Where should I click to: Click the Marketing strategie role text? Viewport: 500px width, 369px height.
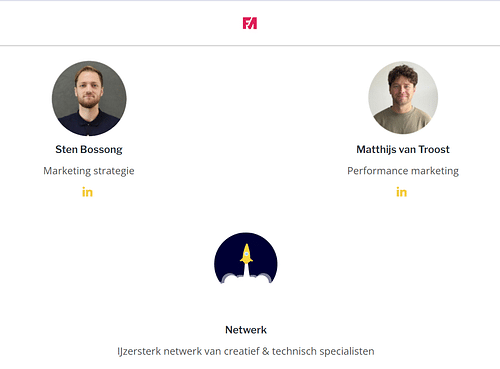click(89, 171)
